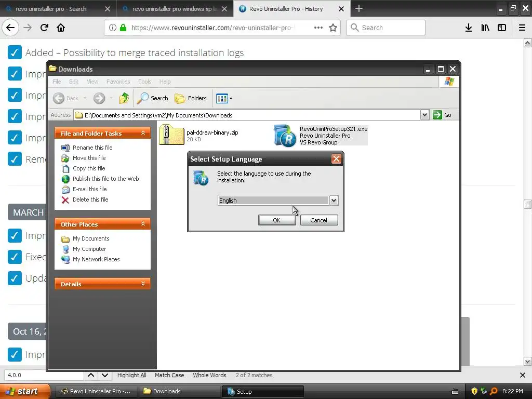Toggle checkbox for Added merge traced installation logs

click(15, 52)
